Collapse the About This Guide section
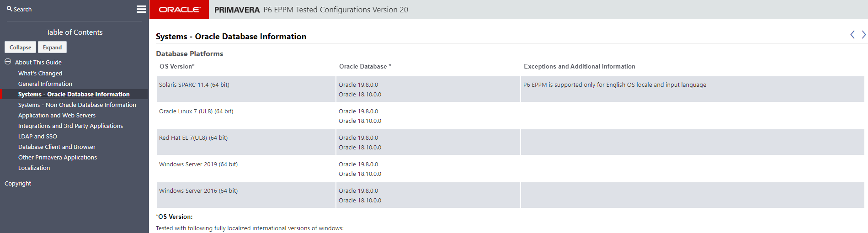Screen dimensions: 868x233 click(8, 62)
